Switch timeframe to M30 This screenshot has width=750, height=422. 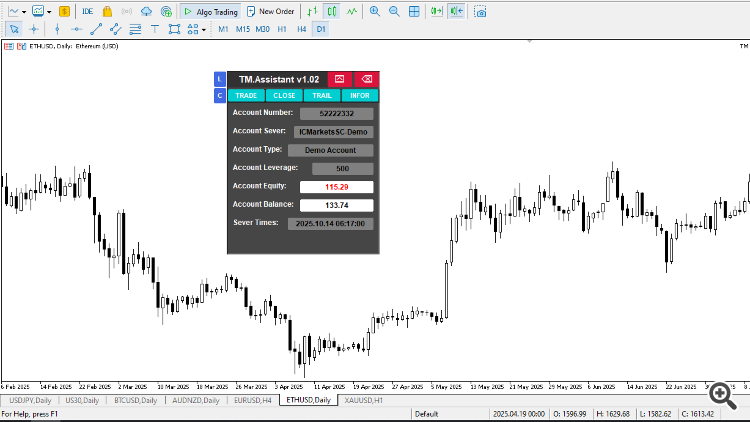[262, 29]
